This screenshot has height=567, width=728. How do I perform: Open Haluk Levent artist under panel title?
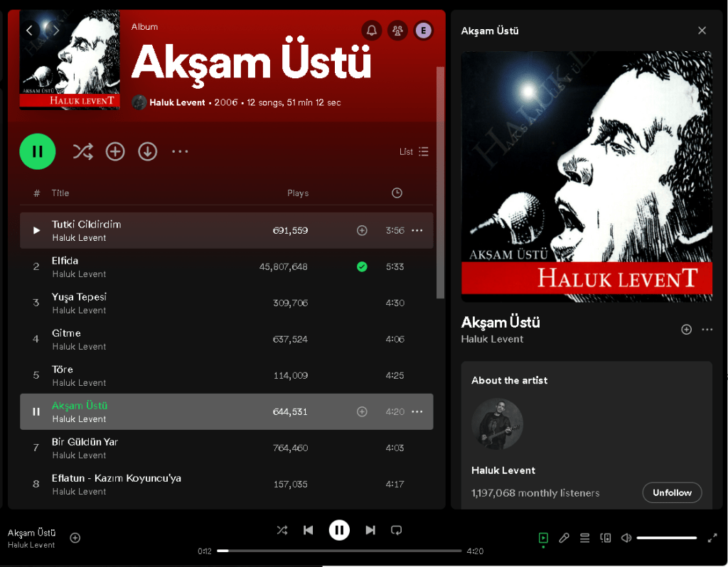pos(492,339)
